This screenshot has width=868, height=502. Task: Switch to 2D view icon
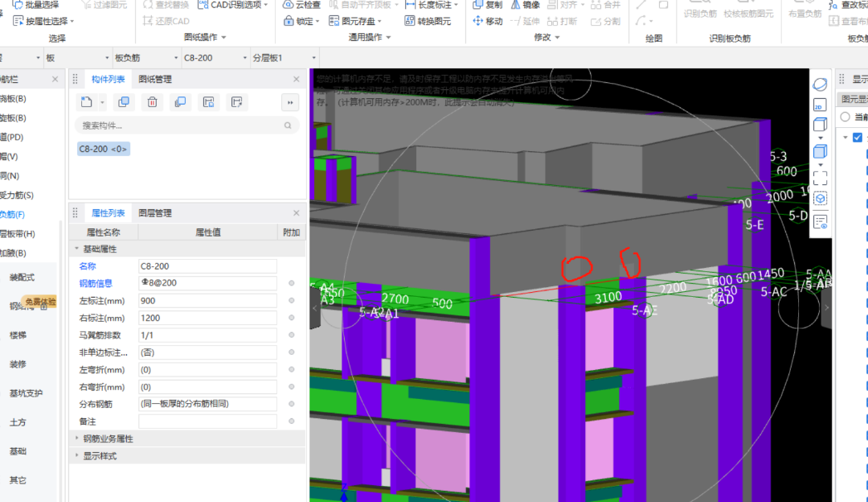(x=820, y=105)
